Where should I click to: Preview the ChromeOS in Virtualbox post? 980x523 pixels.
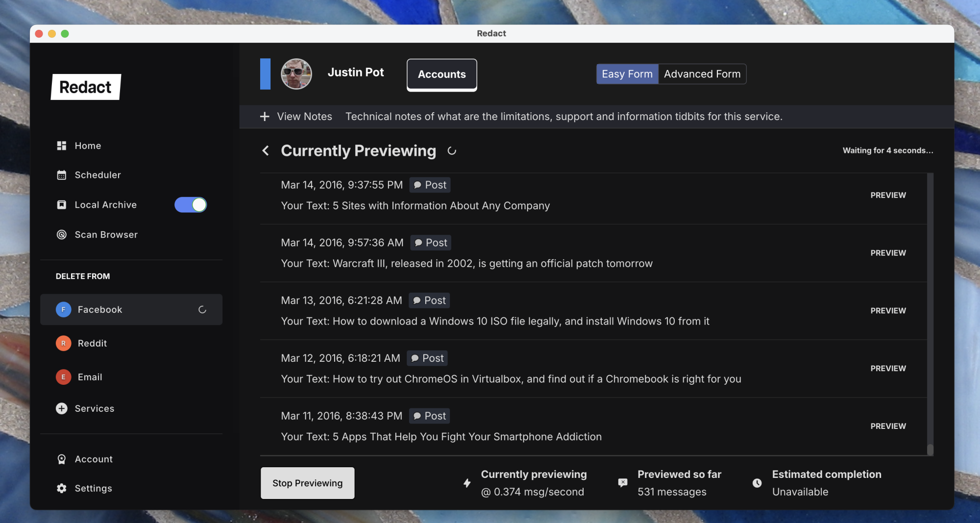click(888, 369)
